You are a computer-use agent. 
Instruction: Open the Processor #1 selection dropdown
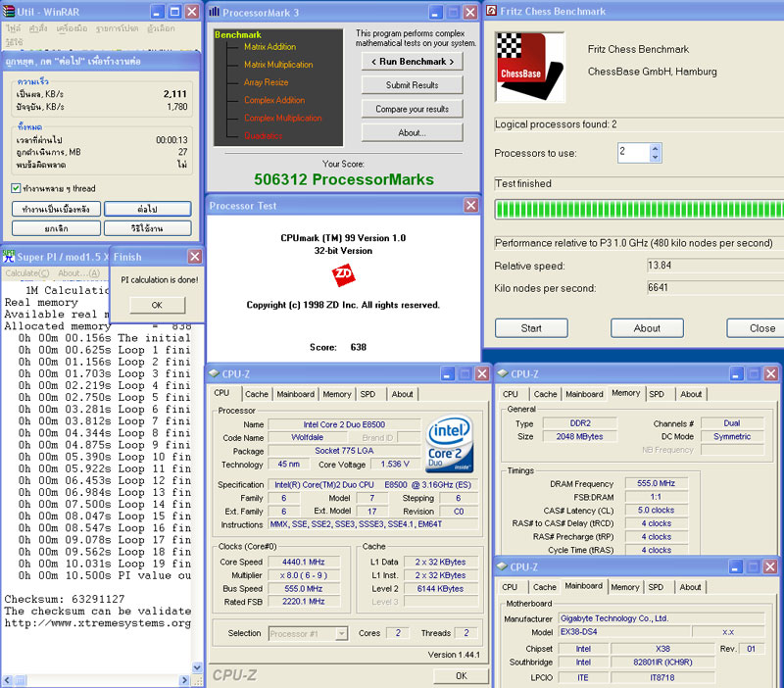coord(341,633)
